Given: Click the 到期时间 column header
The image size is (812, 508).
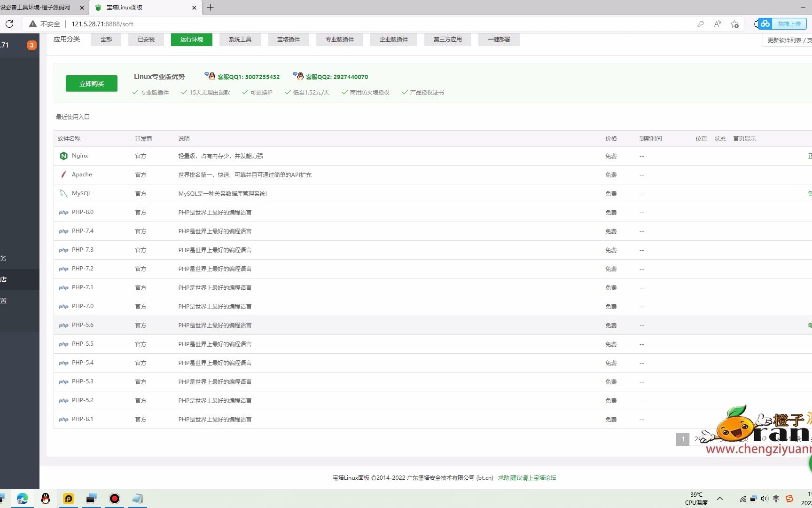Looking at the screenshot, I should coord(650,139).
